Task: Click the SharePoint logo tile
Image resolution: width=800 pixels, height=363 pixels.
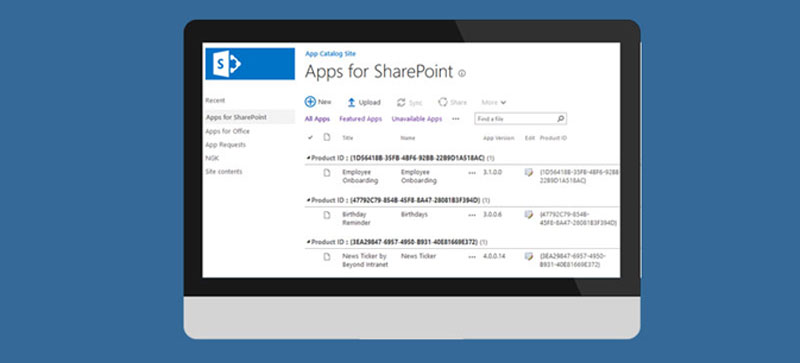Action: point(250,64)
